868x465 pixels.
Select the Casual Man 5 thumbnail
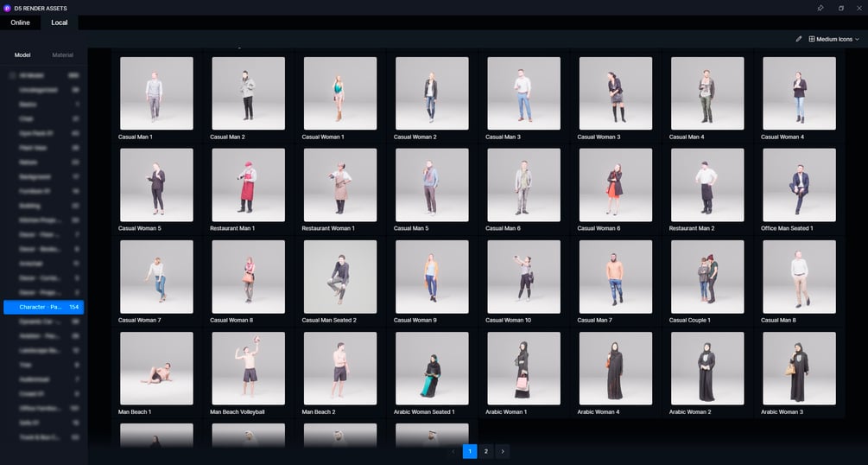[432, 185]
